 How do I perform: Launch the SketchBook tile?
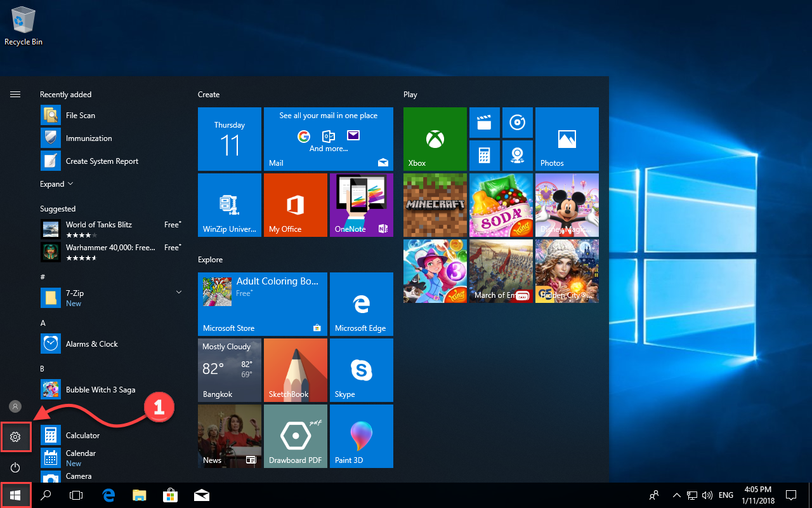(296, 370)
